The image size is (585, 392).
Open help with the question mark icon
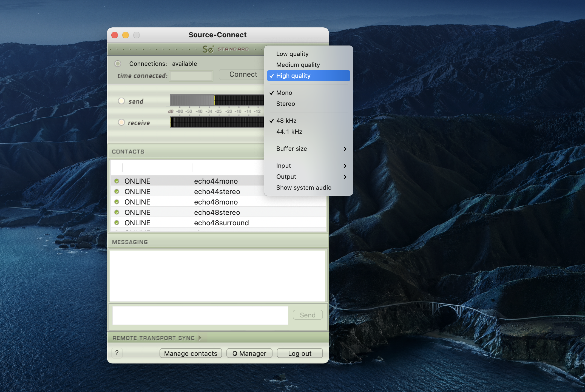pos(117,353)
